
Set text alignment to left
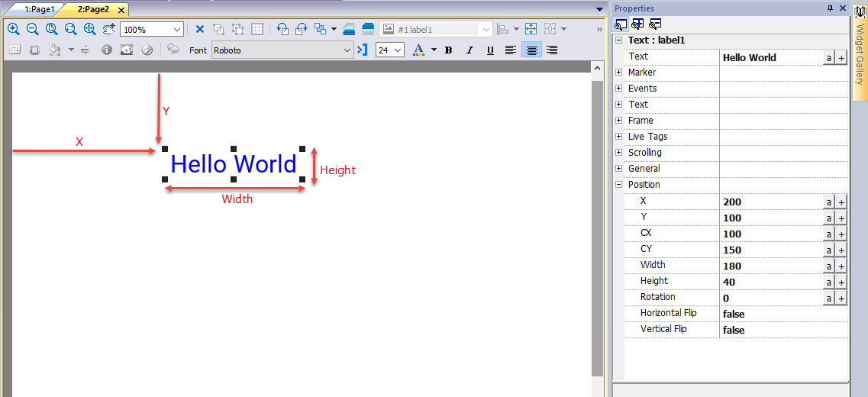511,50
